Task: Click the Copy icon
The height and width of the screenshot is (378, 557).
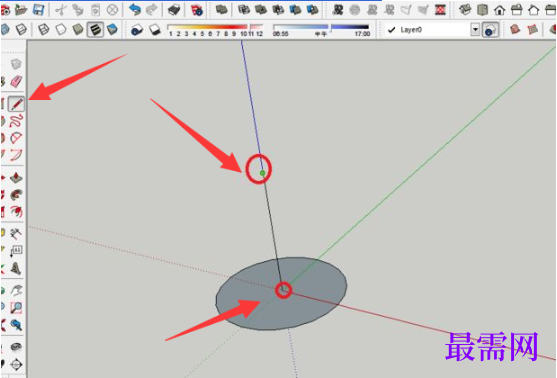Action: click(78, 10)
